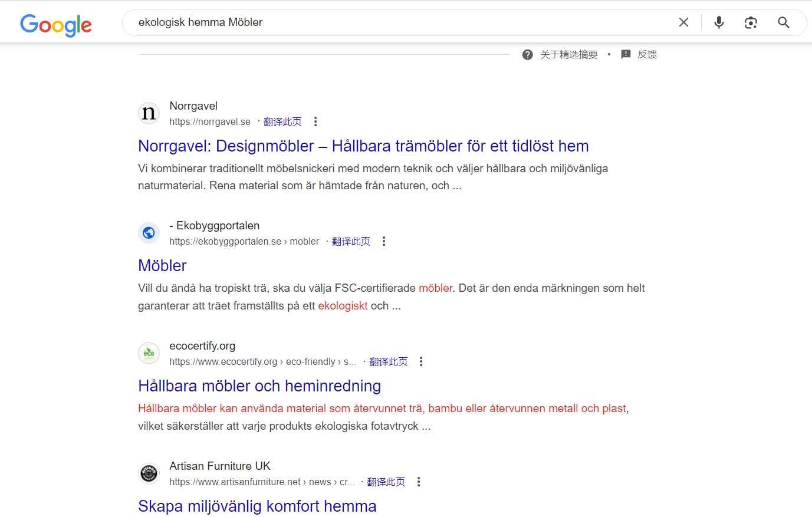Click the Norrgavel site favicon
Image resolution: width=812 pixels, height=517 pixels.
click(x=149, y=113)
